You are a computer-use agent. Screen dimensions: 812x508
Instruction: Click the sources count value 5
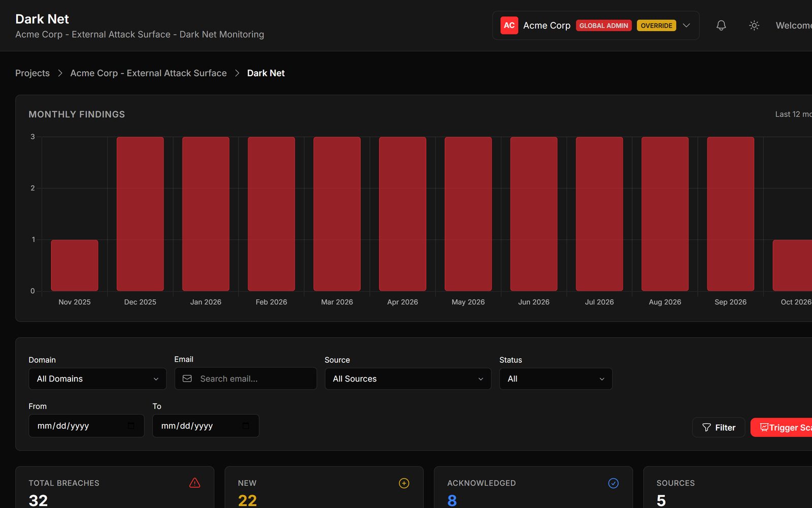pos(661,500)
